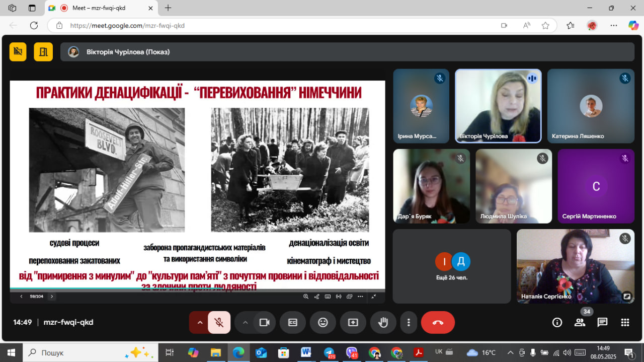Show hidden tray icons chevron
This screenshot has width=644, height=362.
[x=510, y=352]
